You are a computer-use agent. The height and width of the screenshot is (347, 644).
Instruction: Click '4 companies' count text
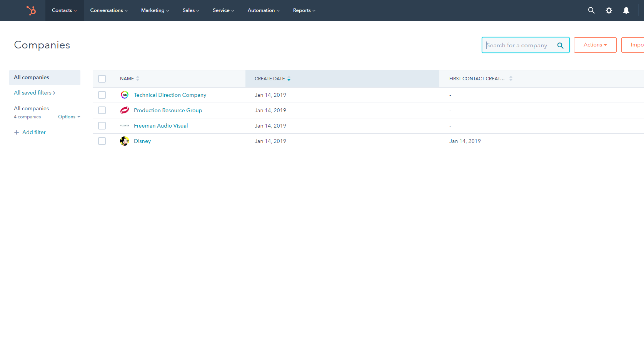coord(27,117)
